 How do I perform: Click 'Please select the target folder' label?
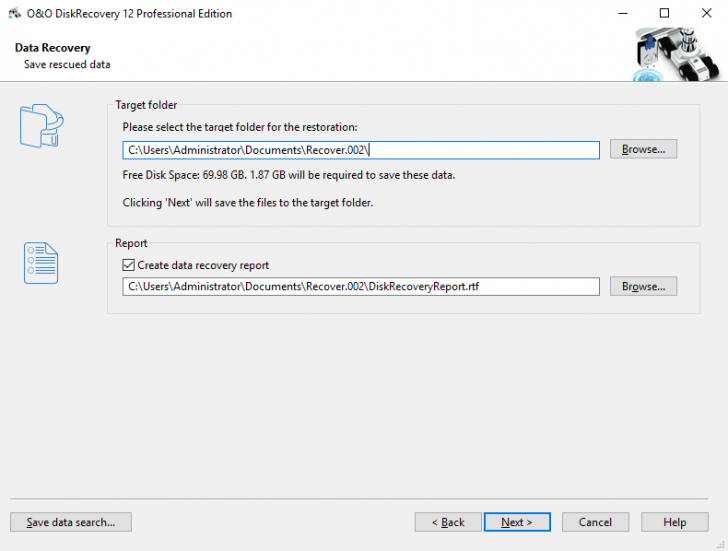pos(240,127)
